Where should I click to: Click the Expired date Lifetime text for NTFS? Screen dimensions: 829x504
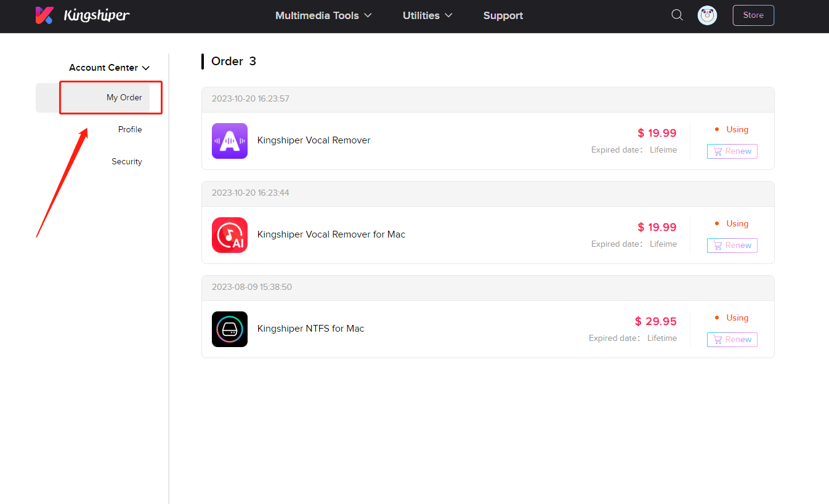click(x=633, y=338)
